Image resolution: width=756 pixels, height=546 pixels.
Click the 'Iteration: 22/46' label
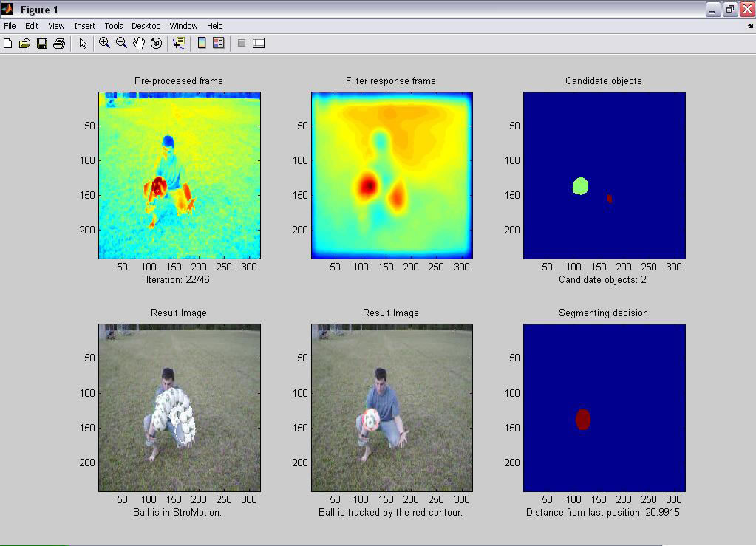point(178,279)
